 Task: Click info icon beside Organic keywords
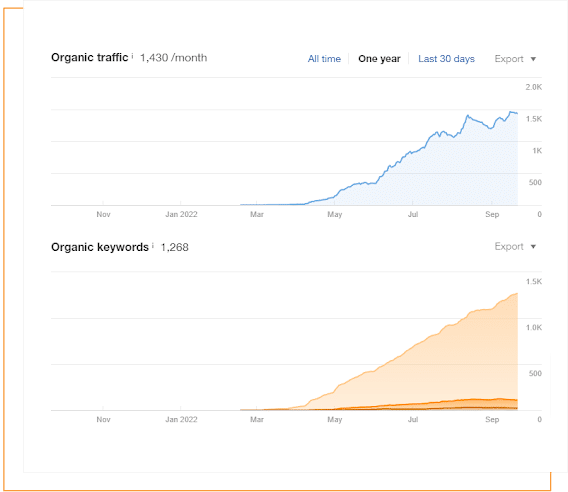point(153,246)
